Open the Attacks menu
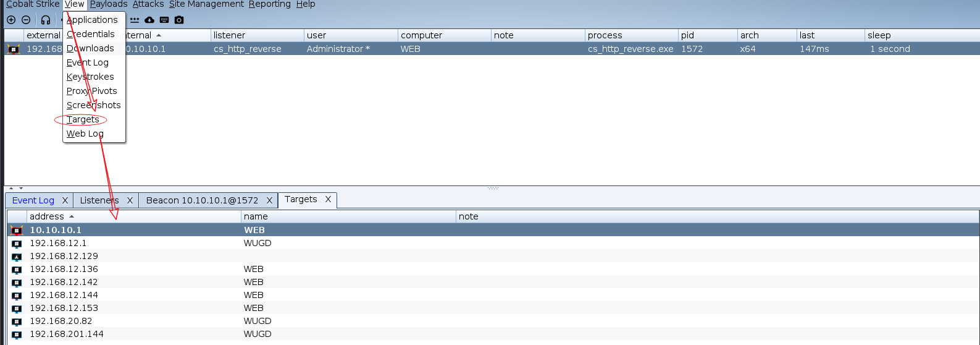The width and height of the screenshot is (980, 345). tap(148, 4)
